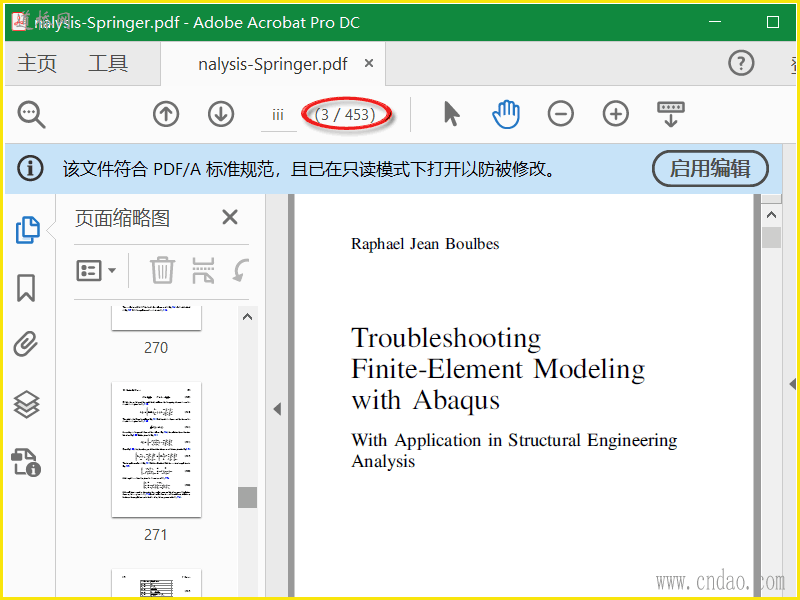Zoom out with the minus icon
800x600 pixels.
[x=561, y=114]
